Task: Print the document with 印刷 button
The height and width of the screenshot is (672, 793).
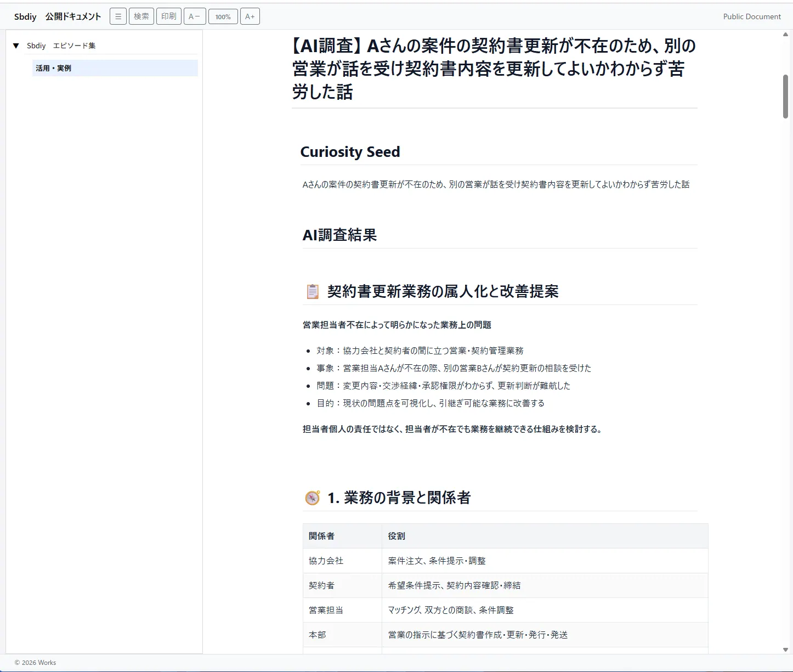Action: [x=169, y=16]
